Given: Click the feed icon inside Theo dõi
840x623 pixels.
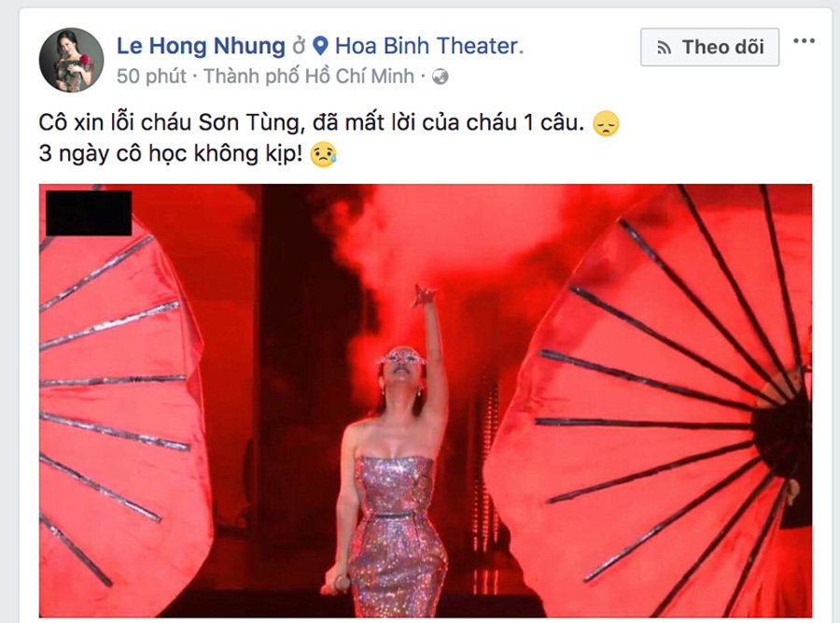Looking at the screenshot, I should click(x=665, y=49).
